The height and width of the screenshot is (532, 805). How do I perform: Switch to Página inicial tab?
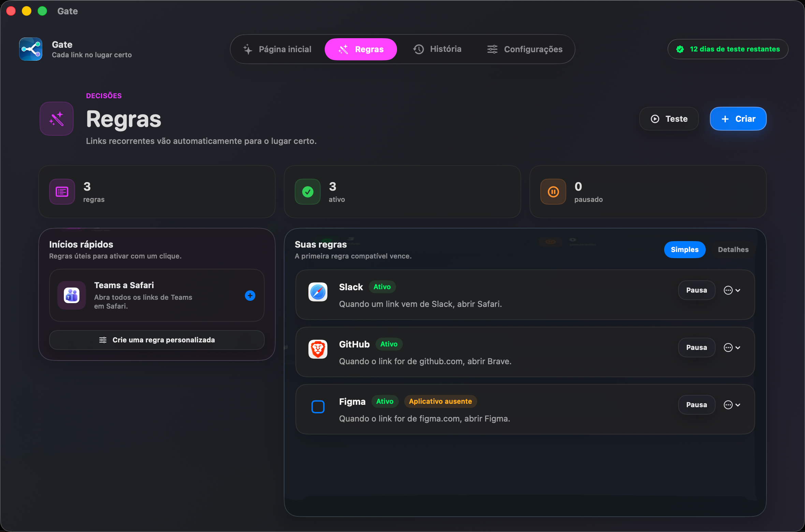click(x=277, y=49)
